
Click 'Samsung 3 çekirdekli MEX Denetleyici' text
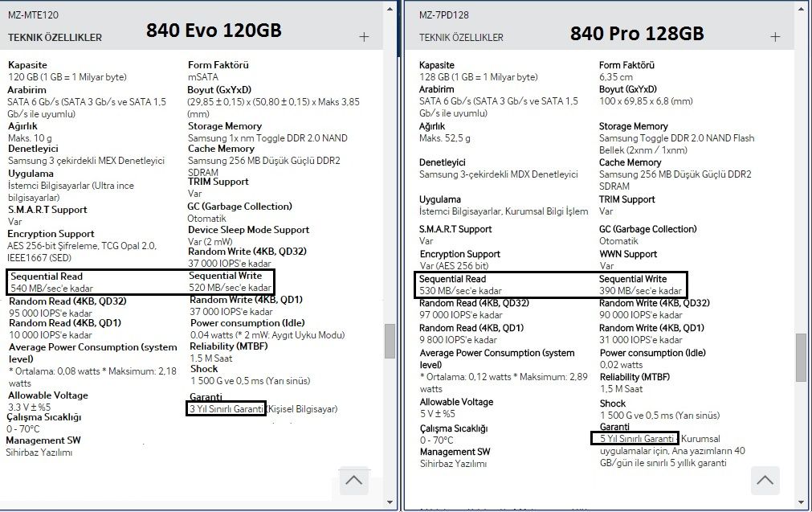tap(86, 161)
